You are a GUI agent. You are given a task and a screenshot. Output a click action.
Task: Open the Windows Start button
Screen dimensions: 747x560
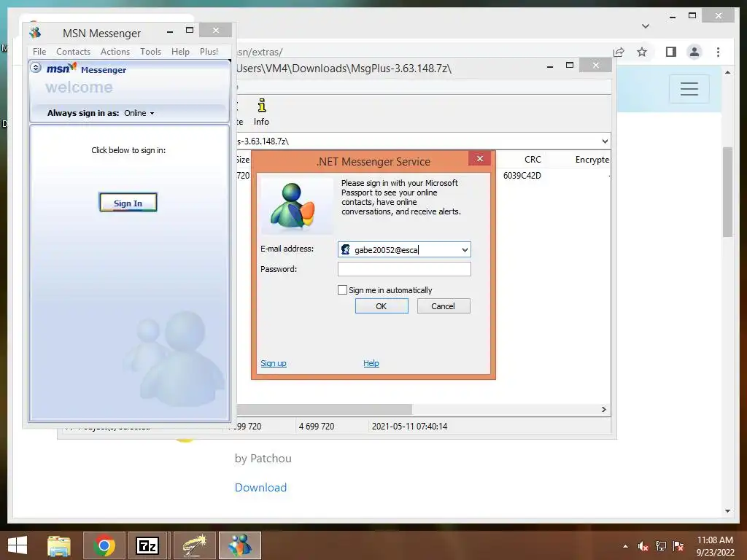click(x=18, y=545)
